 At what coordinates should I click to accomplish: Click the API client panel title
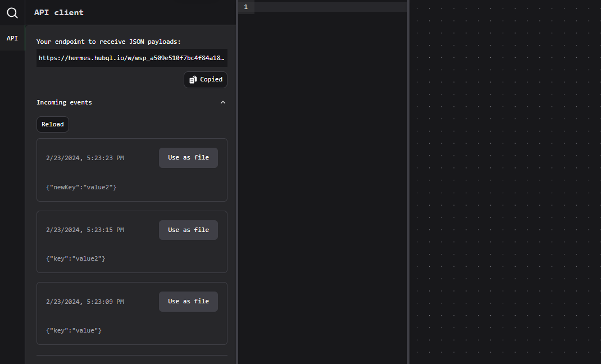tap(58, 12)
